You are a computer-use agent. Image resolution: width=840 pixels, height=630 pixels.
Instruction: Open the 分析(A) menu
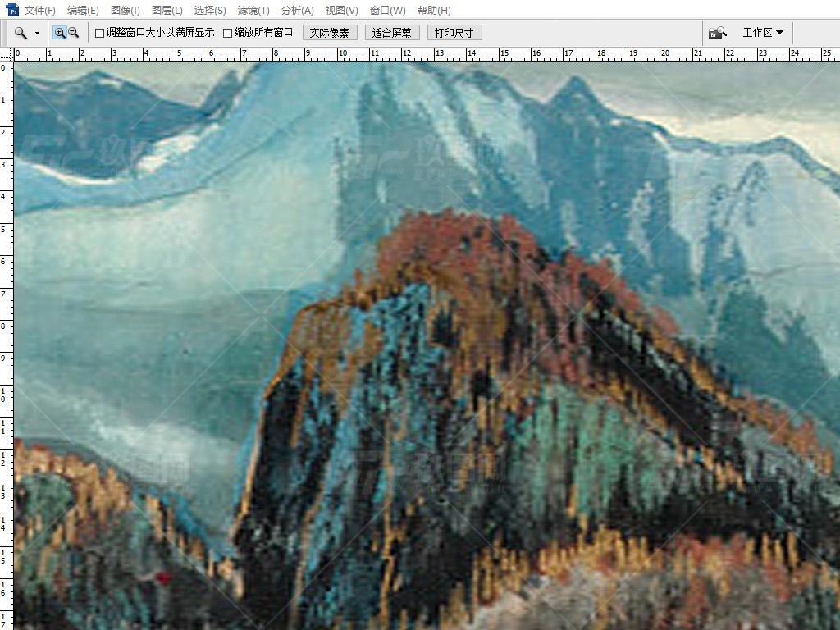coord(298,10)
